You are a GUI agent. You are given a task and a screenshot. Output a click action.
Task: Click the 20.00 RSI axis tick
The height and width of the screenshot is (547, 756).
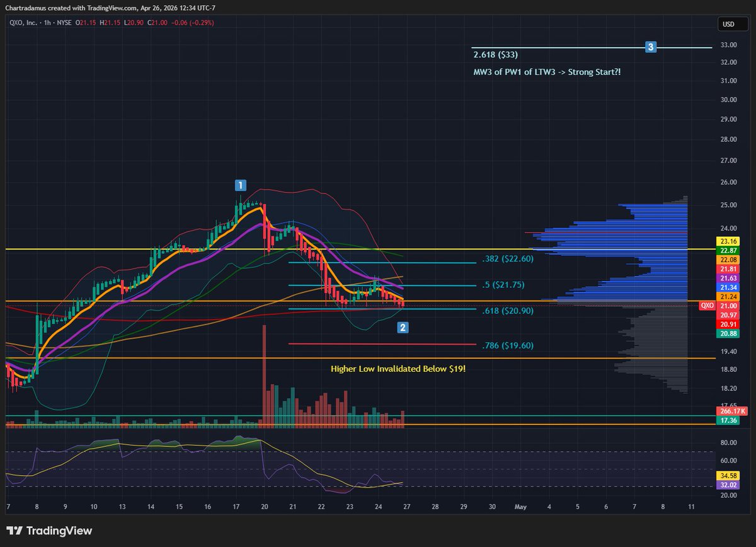tap(730, 496)
